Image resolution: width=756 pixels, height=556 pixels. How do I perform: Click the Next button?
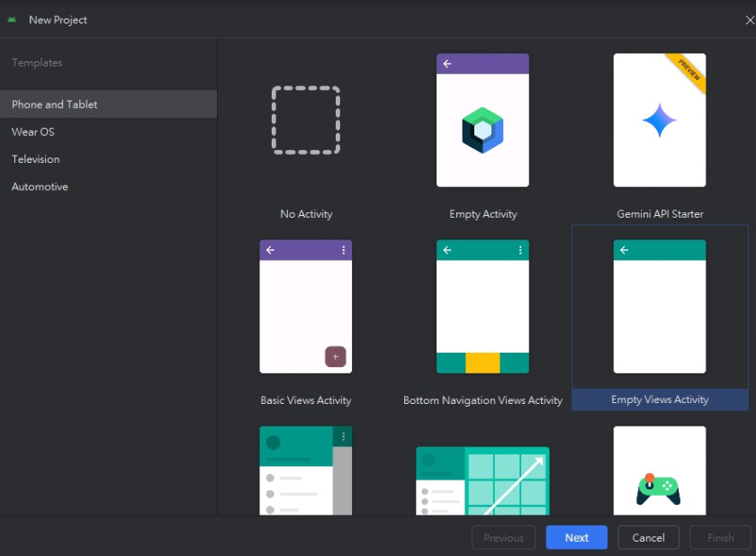tap(577, 538)
